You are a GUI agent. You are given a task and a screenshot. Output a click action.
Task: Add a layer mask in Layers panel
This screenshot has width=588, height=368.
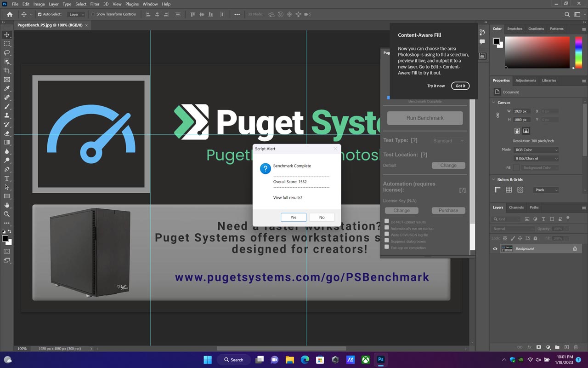pos(538,347)
